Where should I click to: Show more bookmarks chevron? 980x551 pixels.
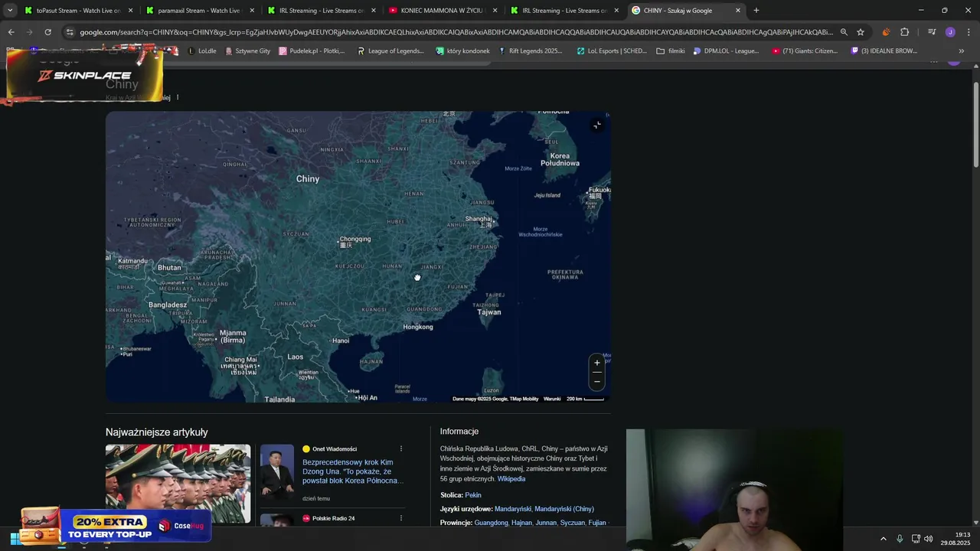[962, 51]
